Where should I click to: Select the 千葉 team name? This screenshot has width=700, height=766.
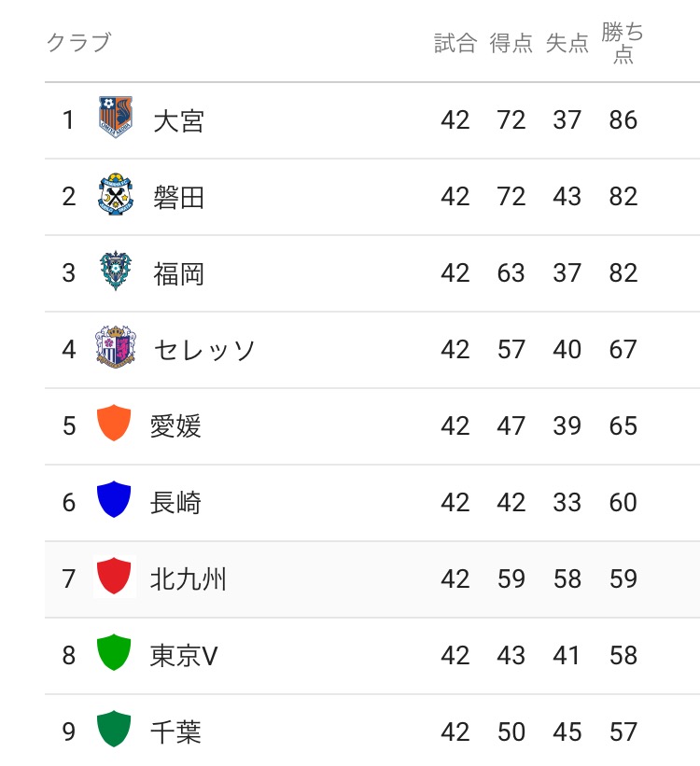[x=175, y=731]
